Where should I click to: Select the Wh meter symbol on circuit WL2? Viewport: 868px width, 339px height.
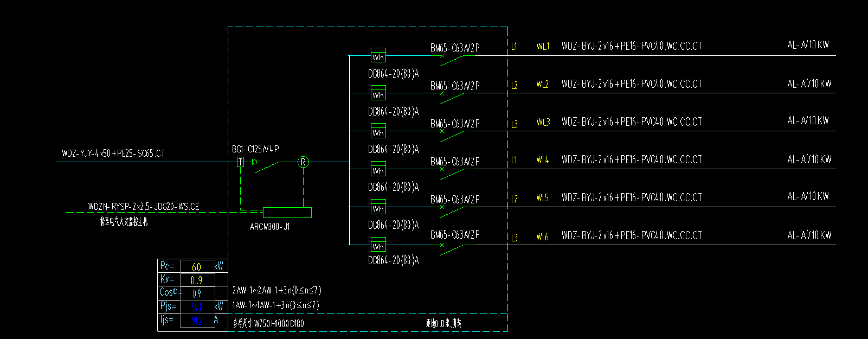click(x=378, y=93)
